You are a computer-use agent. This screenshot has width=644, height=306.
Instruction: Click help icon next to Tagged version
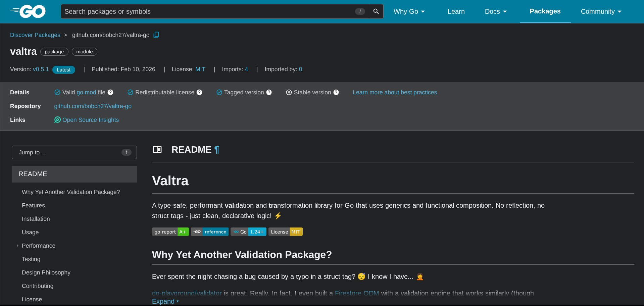(x=269, y=92)
